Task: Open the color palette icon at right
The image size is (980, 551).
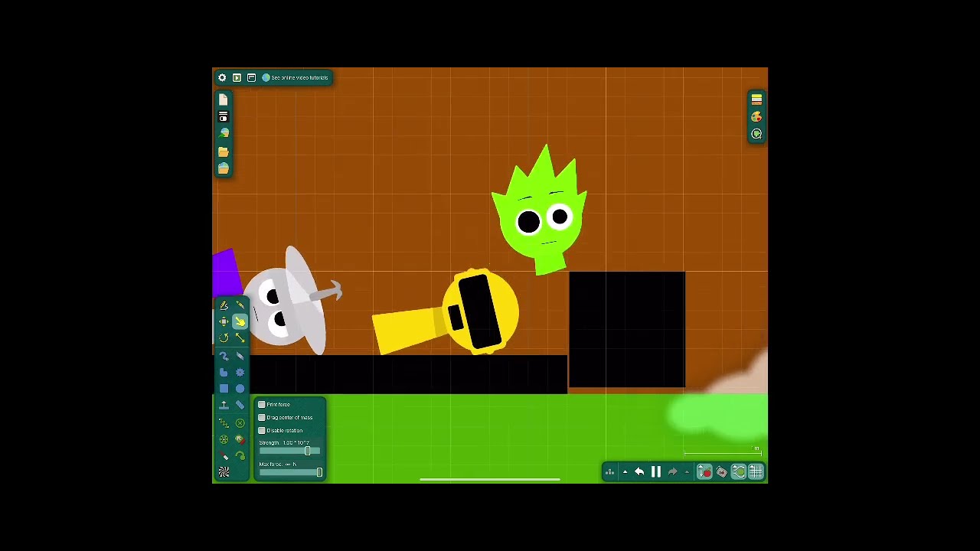Action: point(756,116)
